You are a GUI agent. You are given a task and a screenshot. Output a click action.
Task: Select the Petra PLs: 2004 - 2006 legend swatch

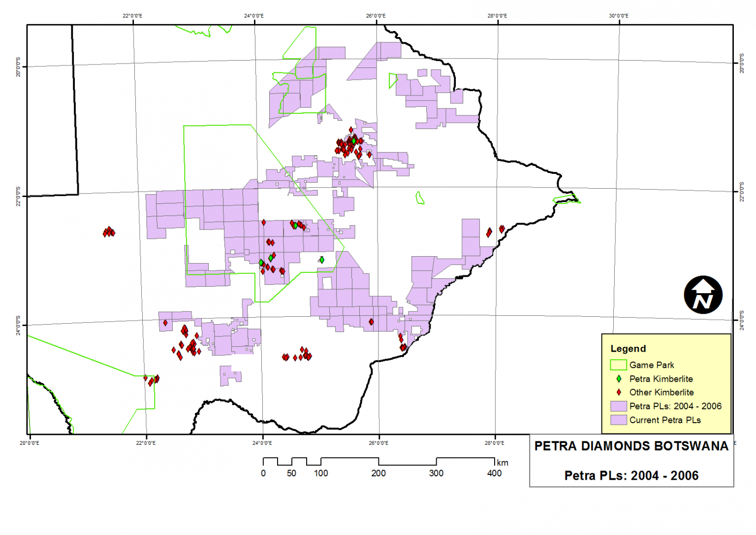click(618, 406)
